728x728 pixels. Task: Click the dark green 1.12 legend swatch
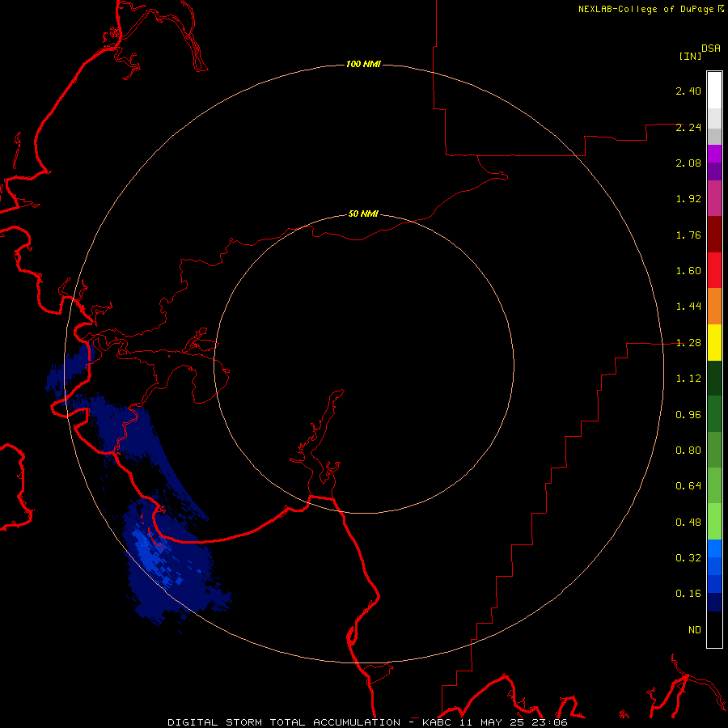click(x=714, y=379)
